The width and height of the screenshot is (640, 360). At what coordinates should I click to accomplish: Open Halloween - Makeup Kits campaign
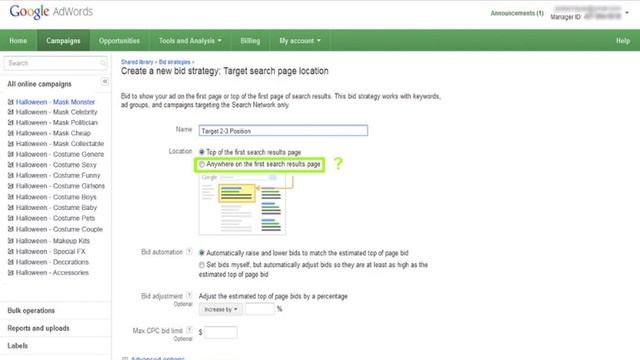coord(53,241)
